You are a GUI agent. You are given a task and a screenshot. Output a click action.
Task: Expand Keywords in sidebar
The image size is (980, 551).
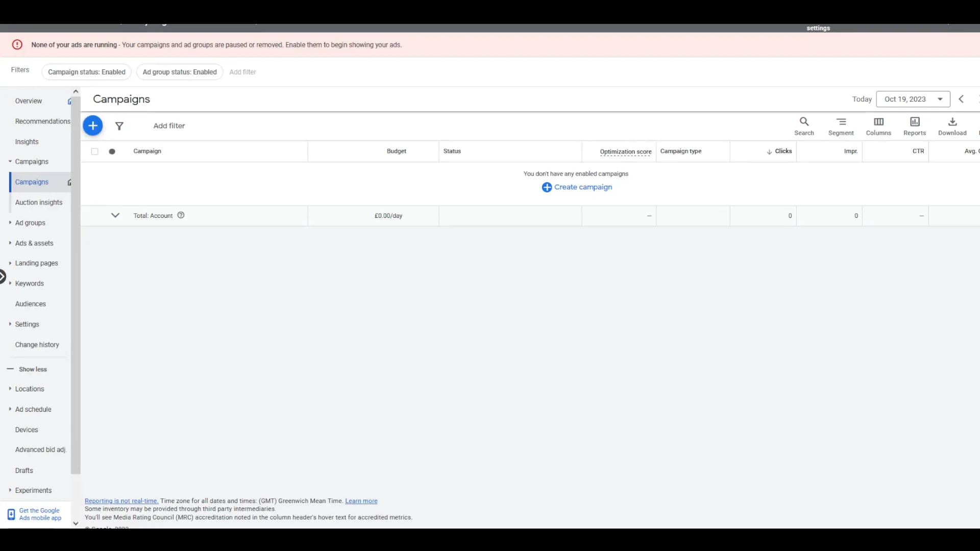tap(10, 284)
